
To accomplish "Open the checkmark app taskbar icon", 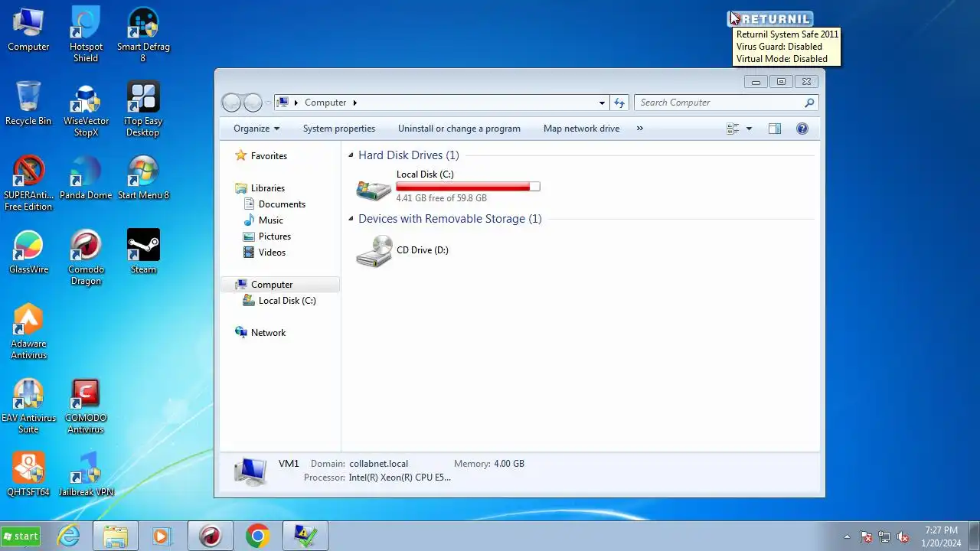I will click(305, 536).
